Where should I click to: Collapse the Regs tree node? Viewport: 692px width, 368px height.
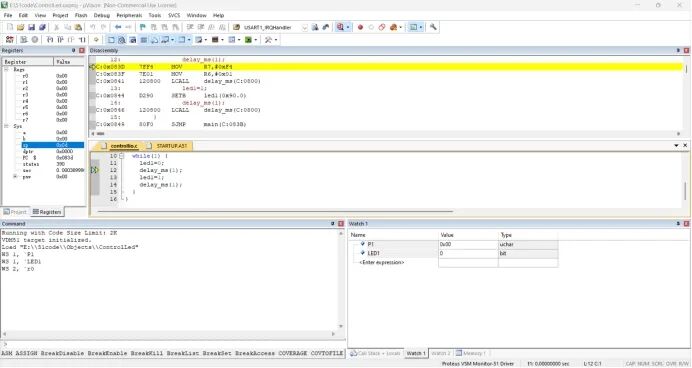(7, 70)
